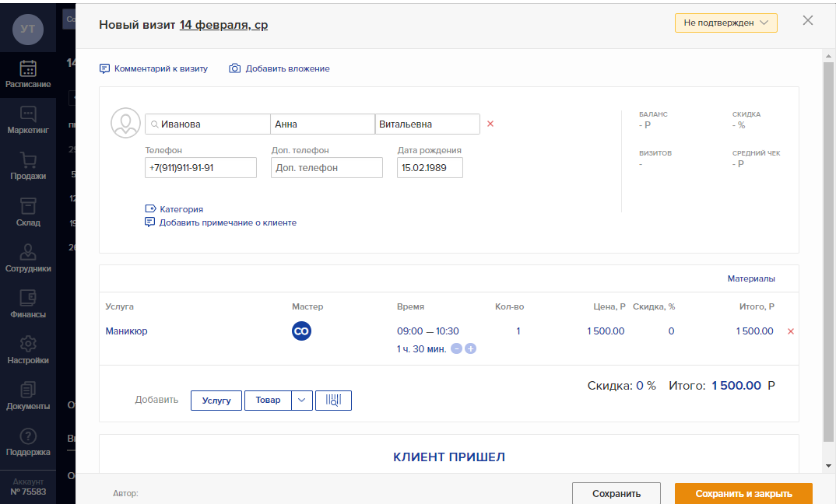The image size is (836, 504).
Task: Open the Склад section from the sidebar
Action: 28,212
